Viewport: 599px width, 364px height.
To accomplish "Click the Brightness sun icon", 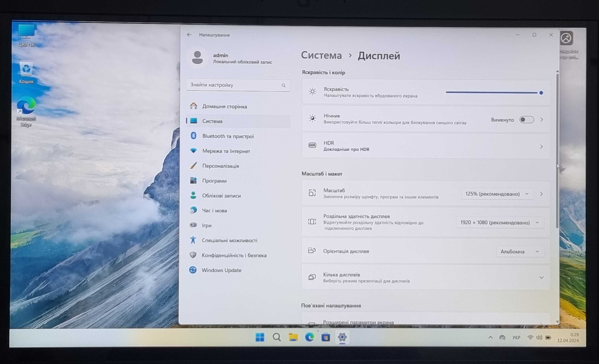I will (x=312, y=92).
